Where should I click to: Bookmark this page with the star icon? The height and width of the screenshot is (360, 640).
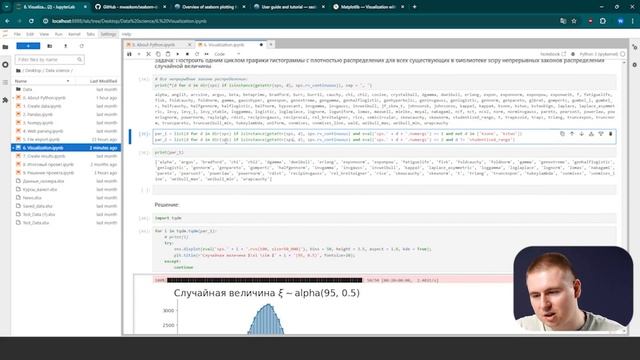pyautogui.click(x=574, y=21)
